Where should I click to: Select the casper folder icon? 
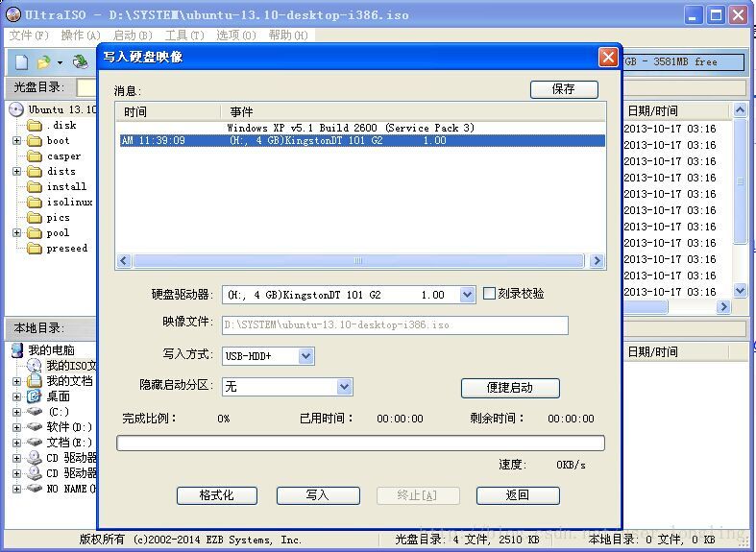pos(35,156)
